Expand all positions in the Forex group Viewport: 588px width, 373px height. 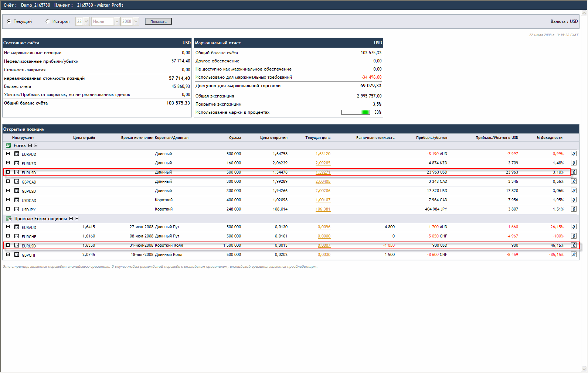coord(30,146)
